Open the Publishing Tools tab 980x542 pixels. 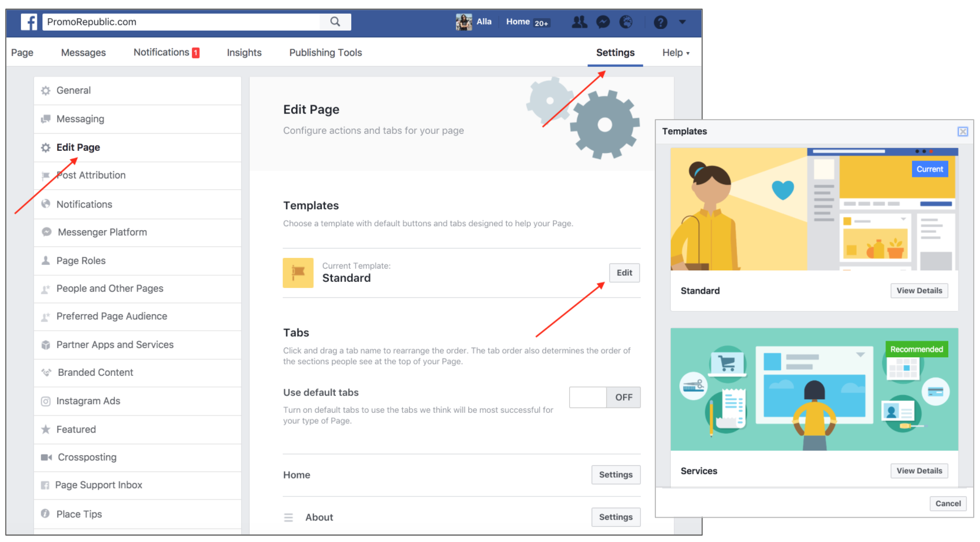coord(326,53)
